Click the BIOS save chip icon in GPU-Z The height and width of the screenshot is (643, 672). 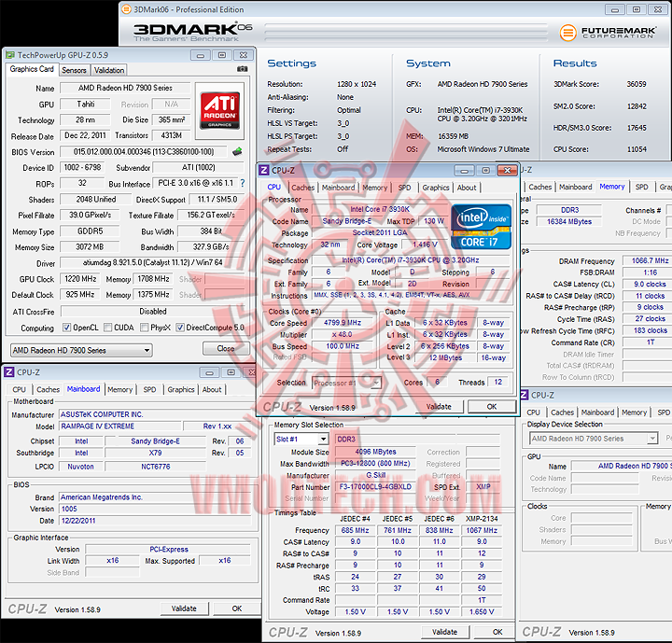(237, 151)
